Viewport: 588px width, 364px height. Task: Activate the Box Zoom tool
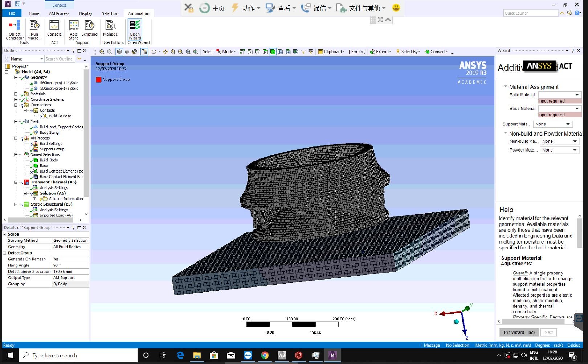click(188, 51)
